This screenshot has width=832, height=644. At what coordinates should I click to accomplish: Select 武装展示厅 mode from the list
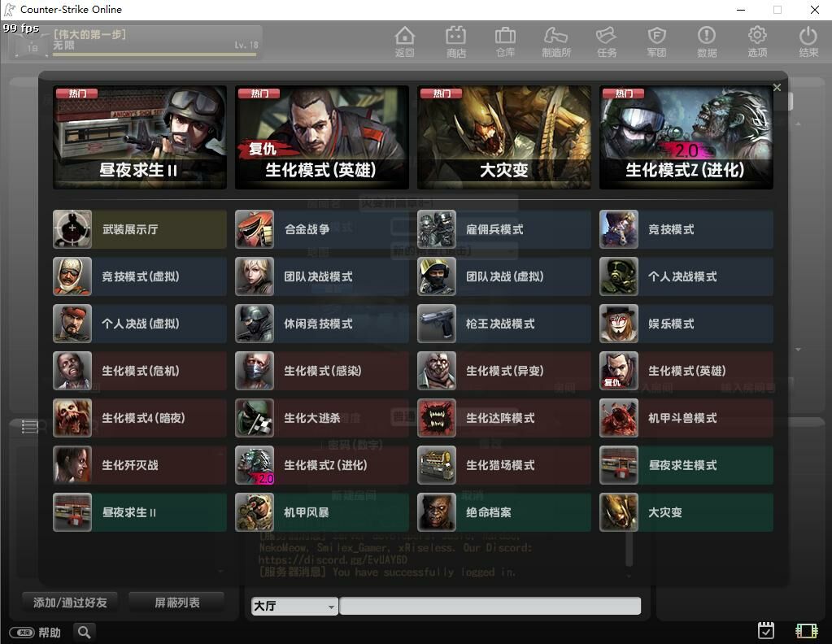click(140, 230)
